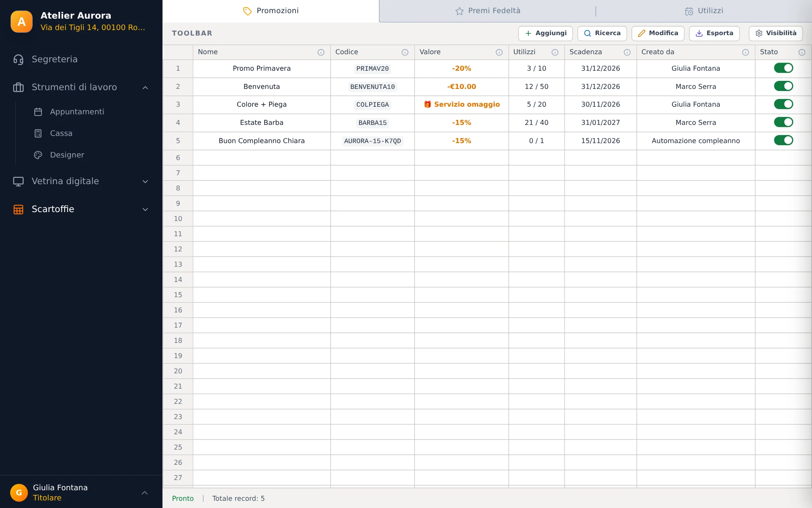Disable the Benvenuta promotion toggle
This screenshot has height=508, width=812.
(783, 86)
